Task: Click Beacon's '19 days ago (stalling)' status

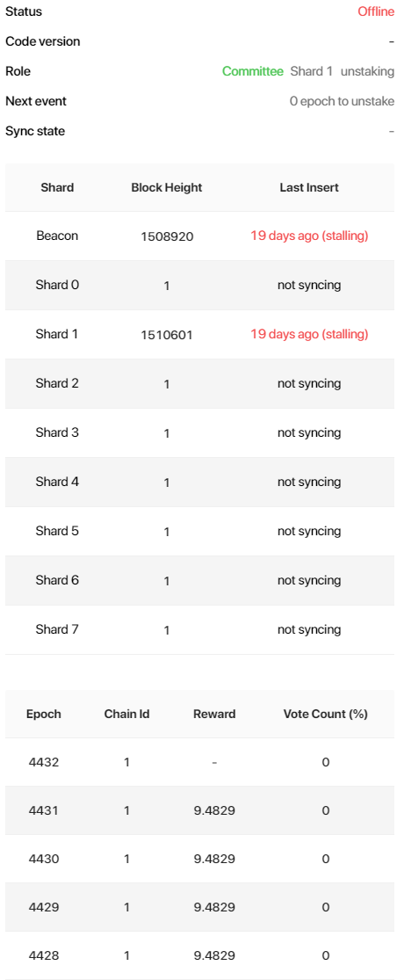Action: pos(309,236)
